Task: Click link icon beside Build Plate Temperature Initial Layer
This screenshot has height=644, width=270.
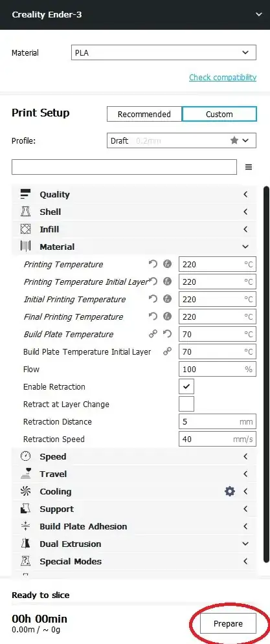Action: (167, 351)
